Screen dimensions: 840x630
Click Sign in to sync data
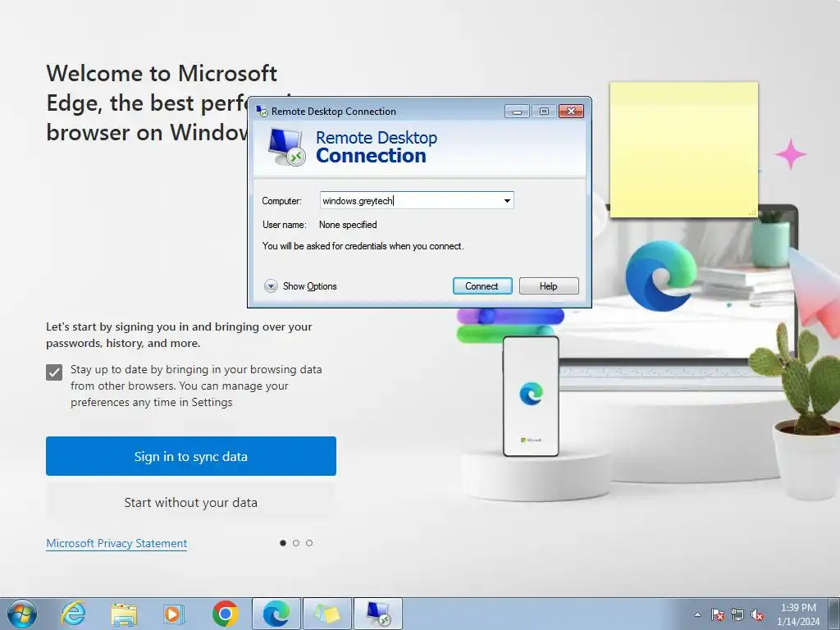[190, 456]
